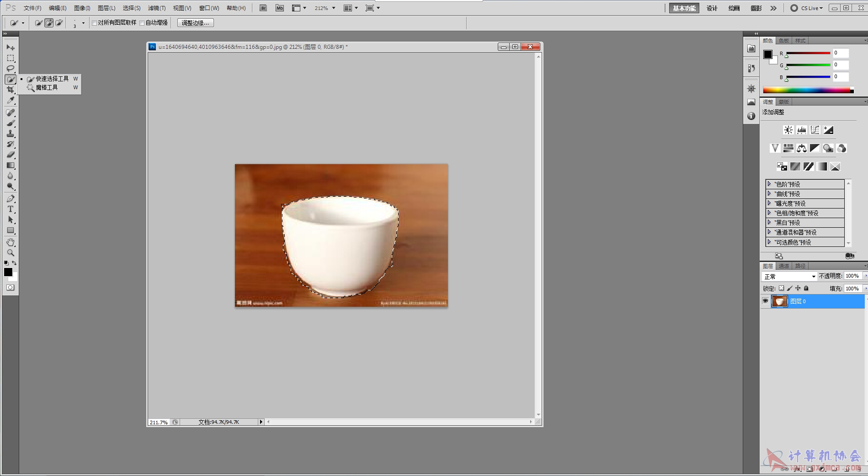Click the color spectrum ramp
This screenshot has height=476, width=868.
[x=808, y=90]
